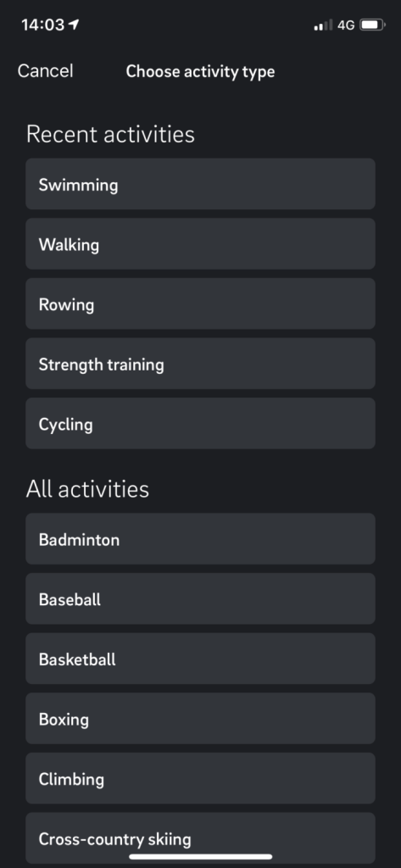Tap the battery icon in status bar
The image size is (401, 868).
point(372,25)
